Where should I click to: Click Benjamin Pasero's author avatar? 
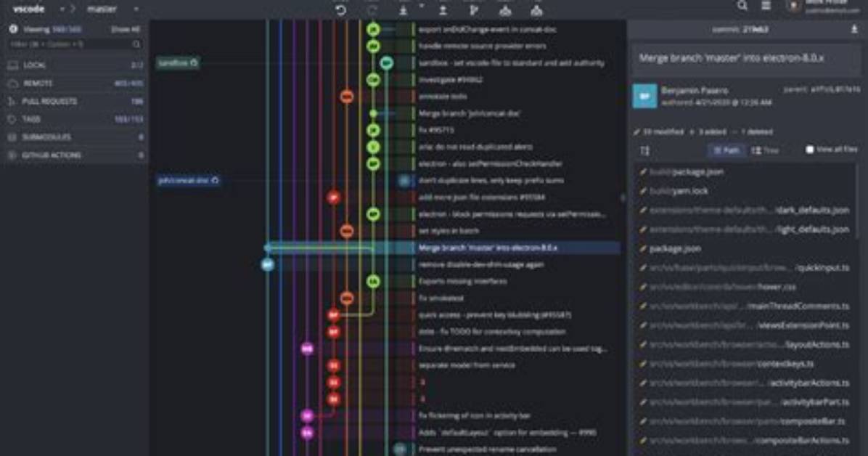point(644,97)
